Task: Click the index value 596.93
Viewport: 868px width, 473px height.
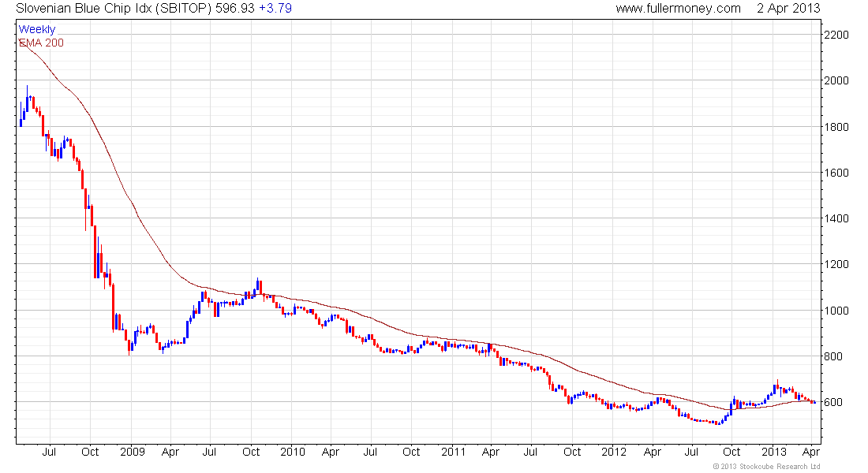Action: [235, 9]
